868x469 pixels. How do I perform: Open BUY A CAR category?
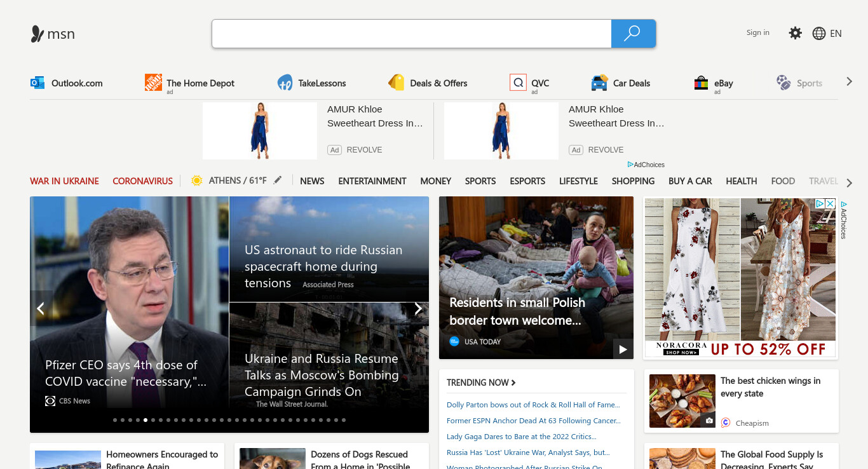coord(690,181)
